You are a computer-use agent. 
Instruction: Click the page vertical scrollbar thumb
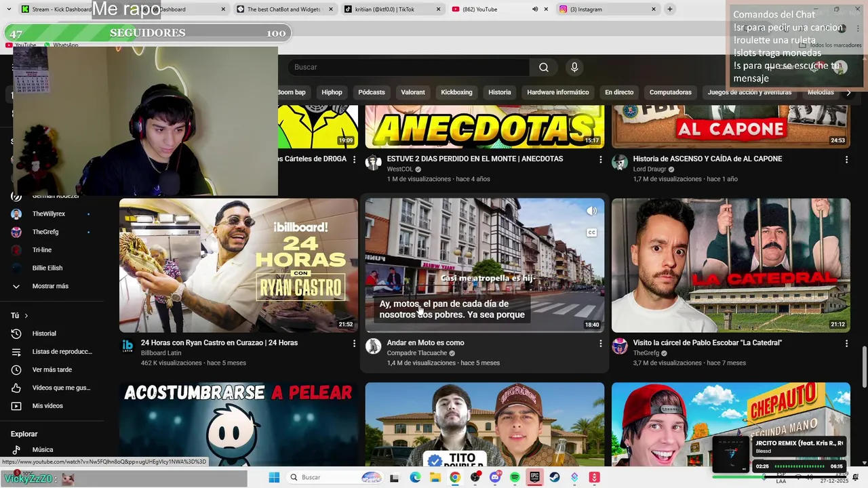864,368
